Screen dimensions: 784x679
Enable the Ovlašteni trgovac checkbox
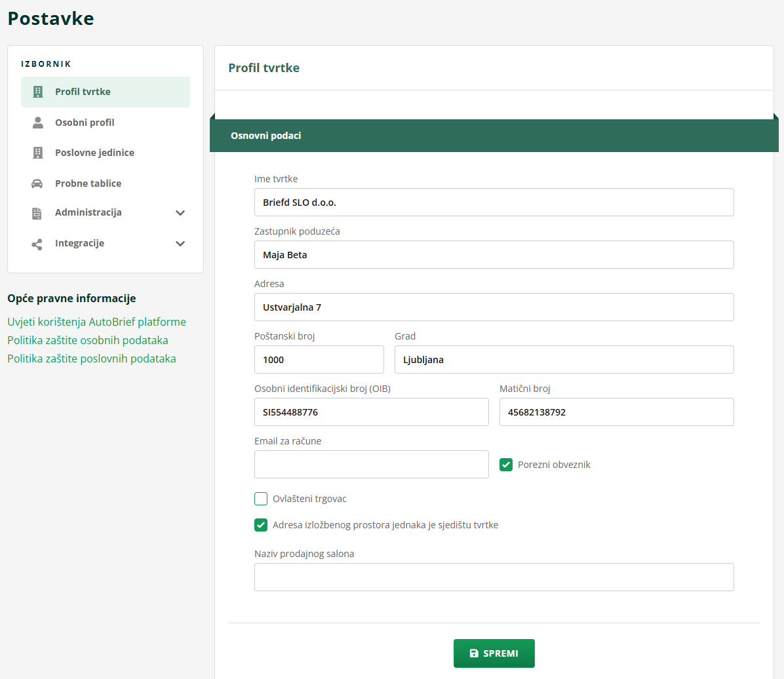tap(261, 499)
